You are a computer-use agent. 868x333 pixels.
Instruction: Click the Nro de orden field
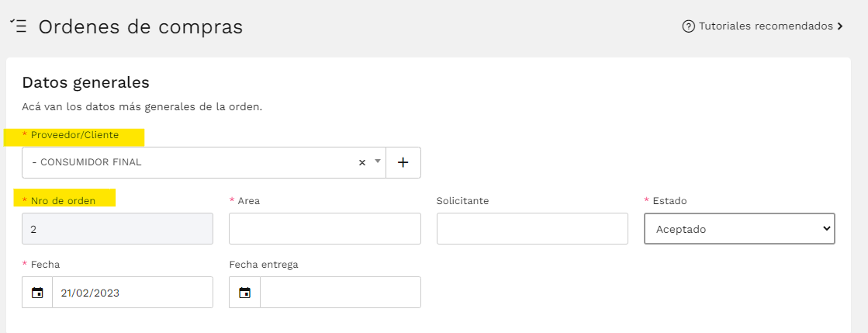[117, 228]
